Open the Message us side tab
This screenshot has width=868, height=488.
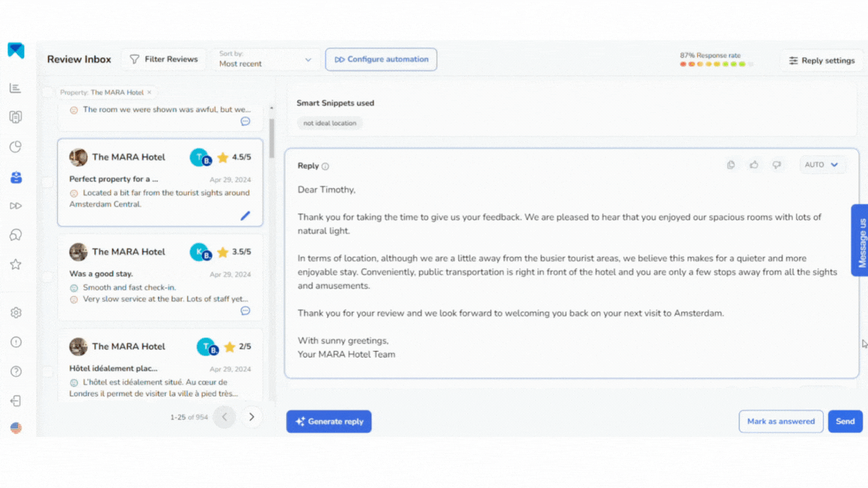point(860,240)
